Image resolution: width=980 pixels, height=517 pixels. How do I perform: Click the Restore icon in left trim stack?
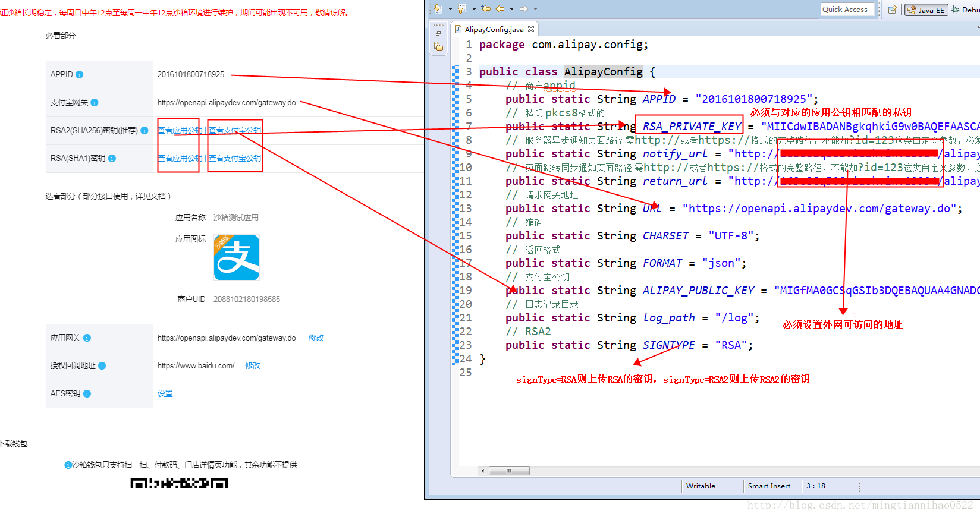pos(438,33)
